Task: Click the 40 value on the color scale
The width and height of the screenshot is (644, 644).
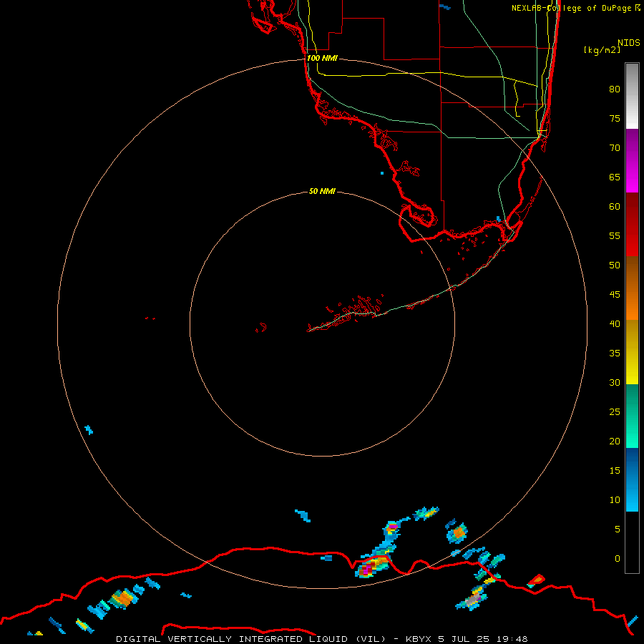Action: (615, 323)
